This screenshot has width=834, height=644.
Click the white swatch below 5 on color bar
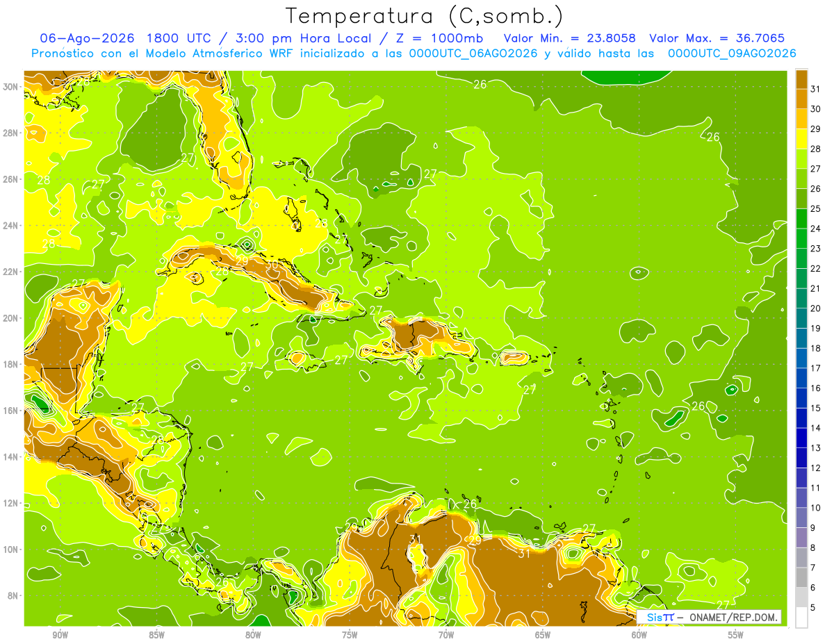(801, 618)
